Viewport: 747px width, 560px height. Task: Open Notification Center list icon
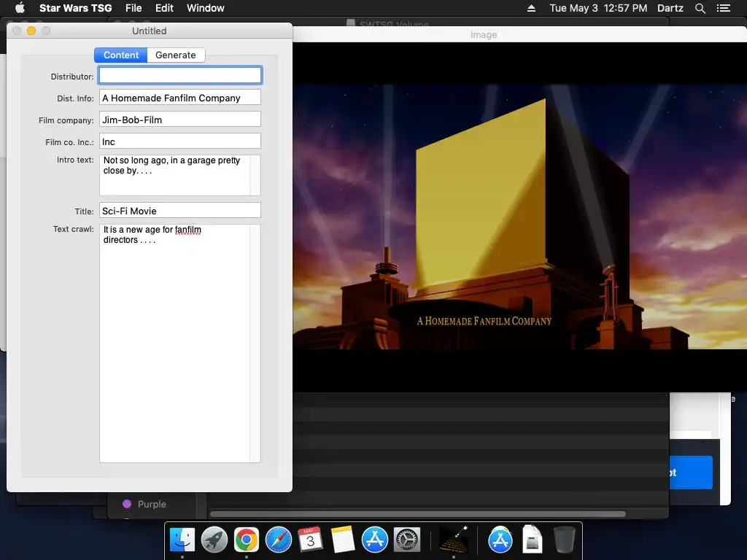point(723,8)
